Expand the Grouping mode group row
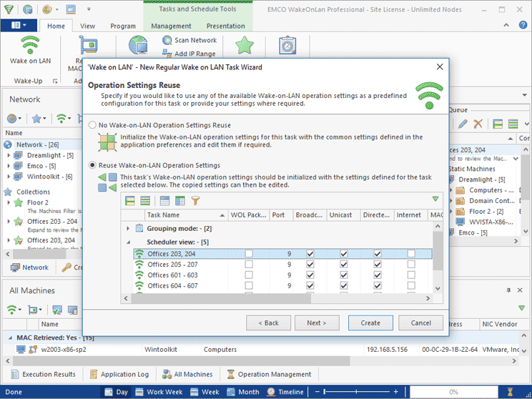 coord(129,229)
